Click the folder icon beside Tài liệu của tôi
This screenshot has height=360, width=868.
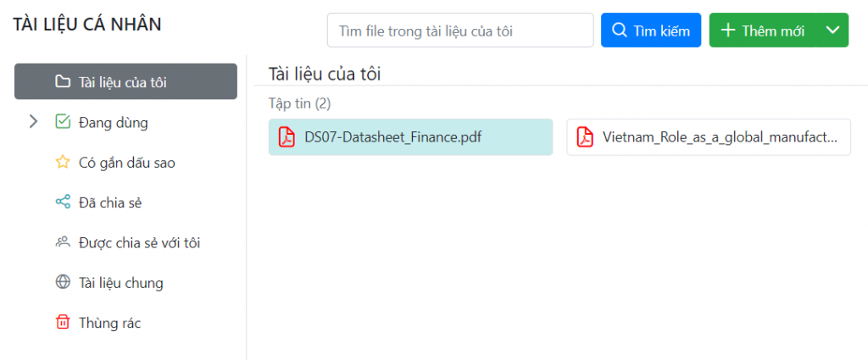[63, 82]
